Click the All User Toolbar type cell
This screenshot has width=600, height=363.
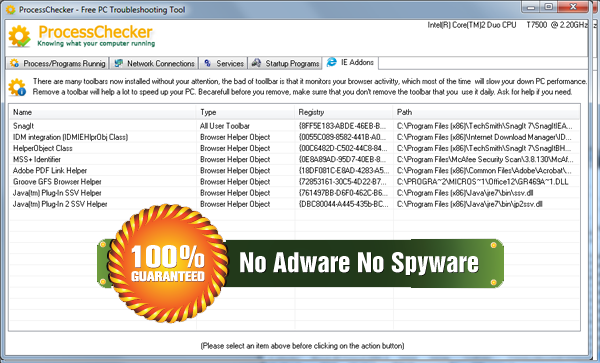[225, 126]
